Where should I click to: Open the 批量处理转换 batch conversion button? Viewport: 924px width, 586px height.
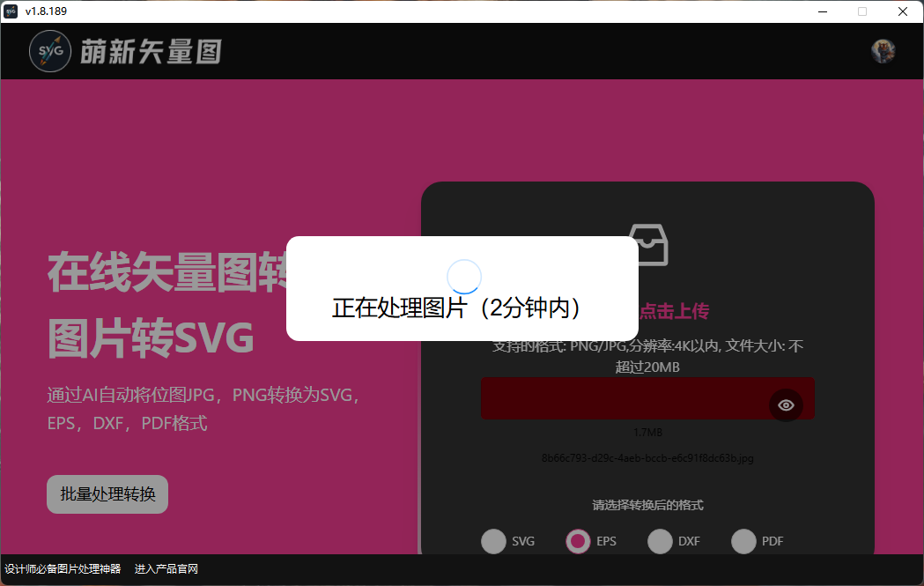click(107, 494)
